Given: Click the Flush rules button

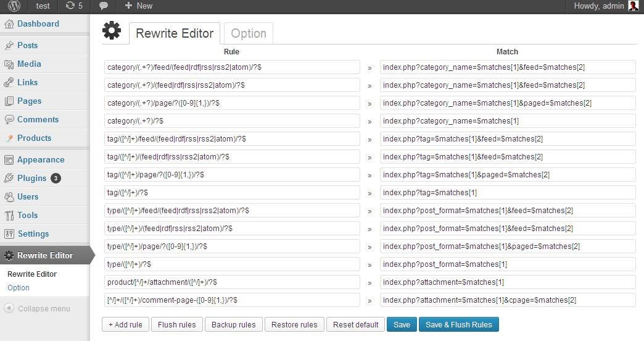Looking at the screenshot, I should [176, 324].
